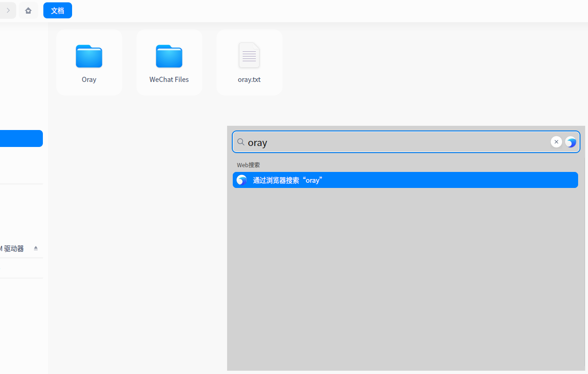Select 通过浏览器搜索 "oray" result
Viewport: 588px width, 374px height.
click(405, 180)
